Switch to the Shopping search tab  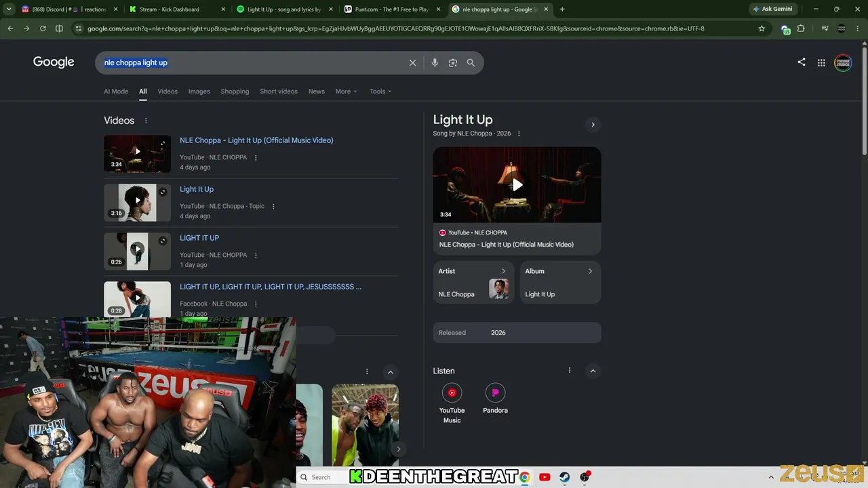point(235,91)
